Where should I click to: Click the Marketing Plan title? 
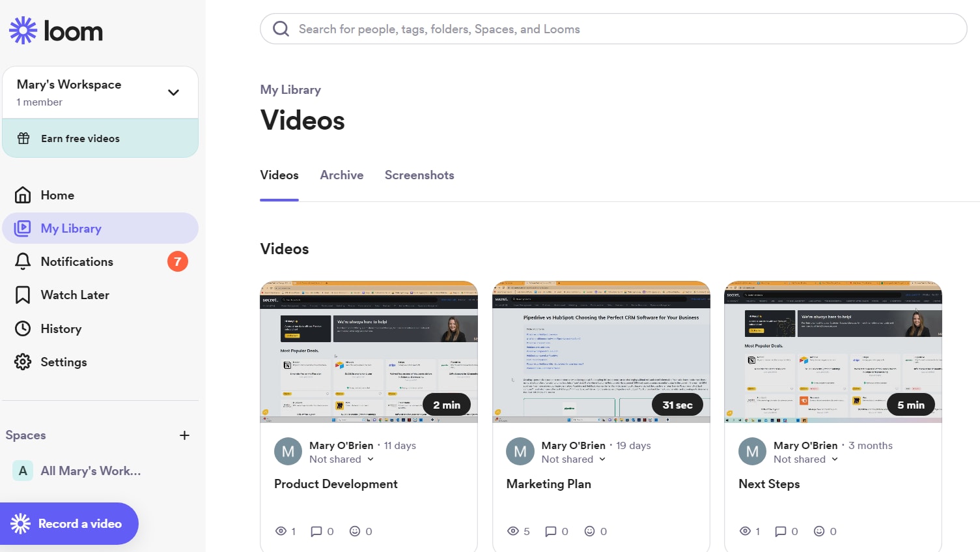pos(549,484)
